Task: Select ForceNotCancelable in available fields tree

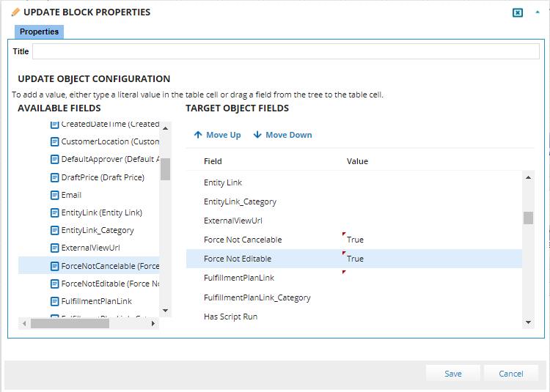Action: [x=110, y=266]
